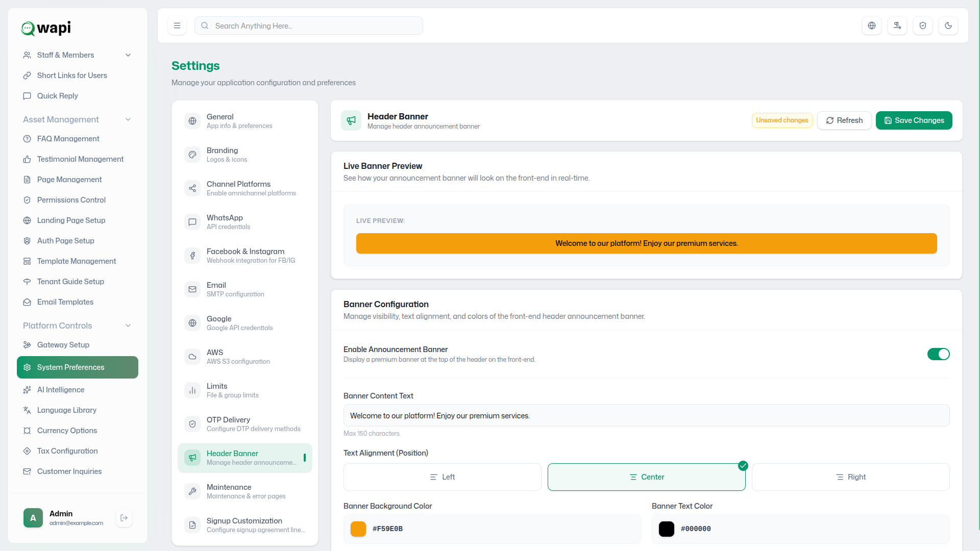The image size is (980, 551).
Task: Open Short Links for Users
Action: click(78, 76)
